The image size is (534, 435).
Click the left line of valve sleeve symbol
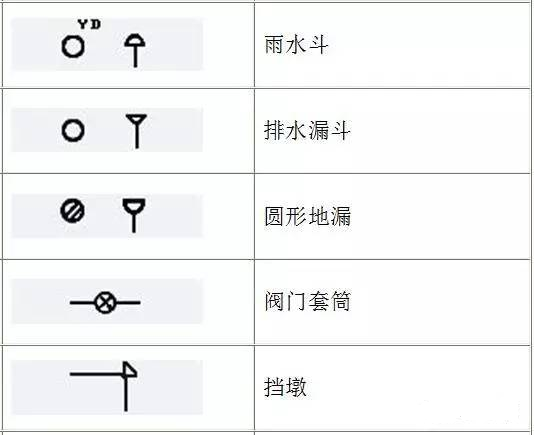coord(82,302)
